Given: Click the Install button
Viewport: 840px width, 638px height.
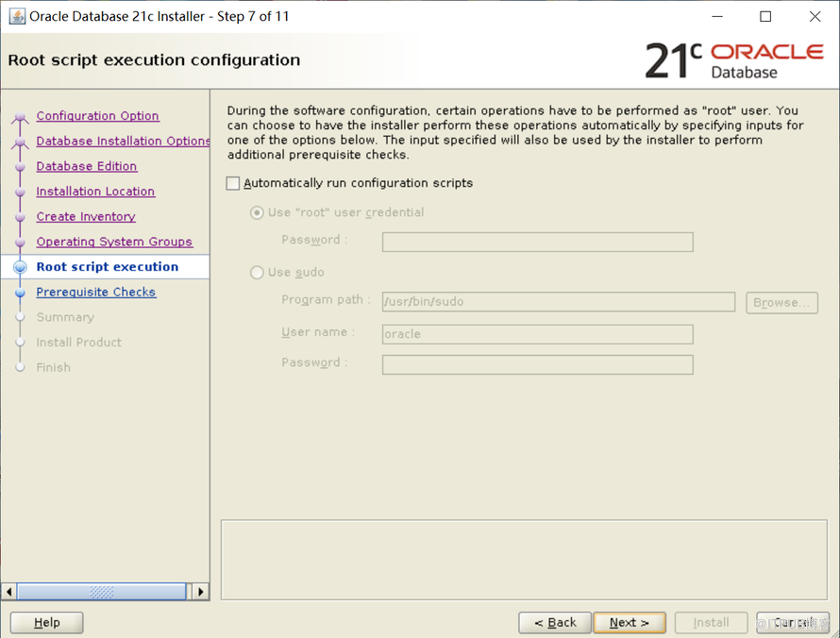Looking at the screenshot, I should (x=711, y=623).
